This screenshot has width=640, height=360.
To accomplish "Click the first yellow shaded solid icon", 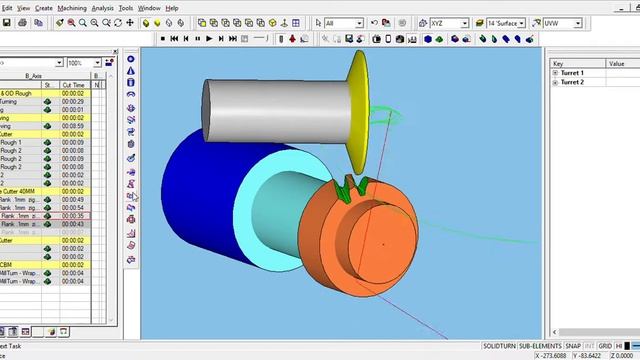I will point(146,23).
